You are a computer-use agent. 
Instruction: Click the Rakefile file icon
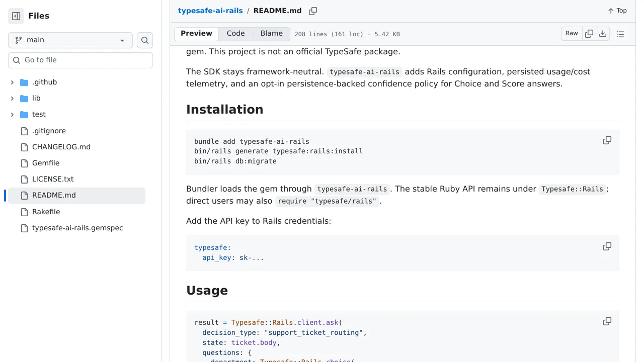coord(24,212)
